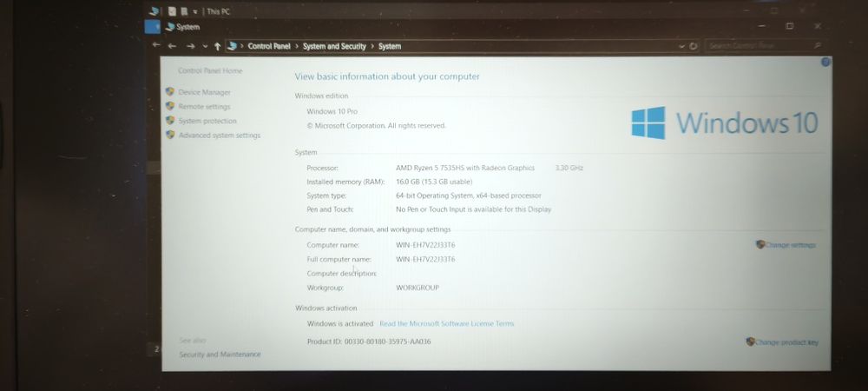Image resolution: width=868 pixels, height=391 pixels.
Task: Click the Back arrow in the navigation bar
Action: [172, 47]
